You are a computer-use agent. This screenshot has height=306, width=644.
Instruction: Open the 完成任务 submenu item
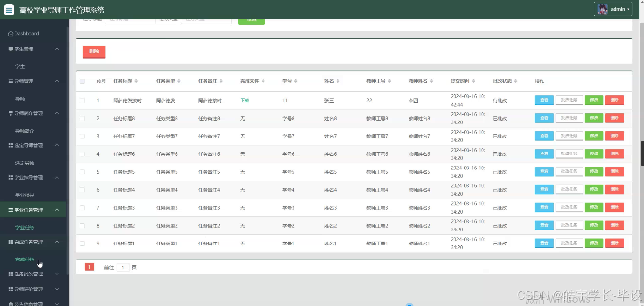pos(25,260)
